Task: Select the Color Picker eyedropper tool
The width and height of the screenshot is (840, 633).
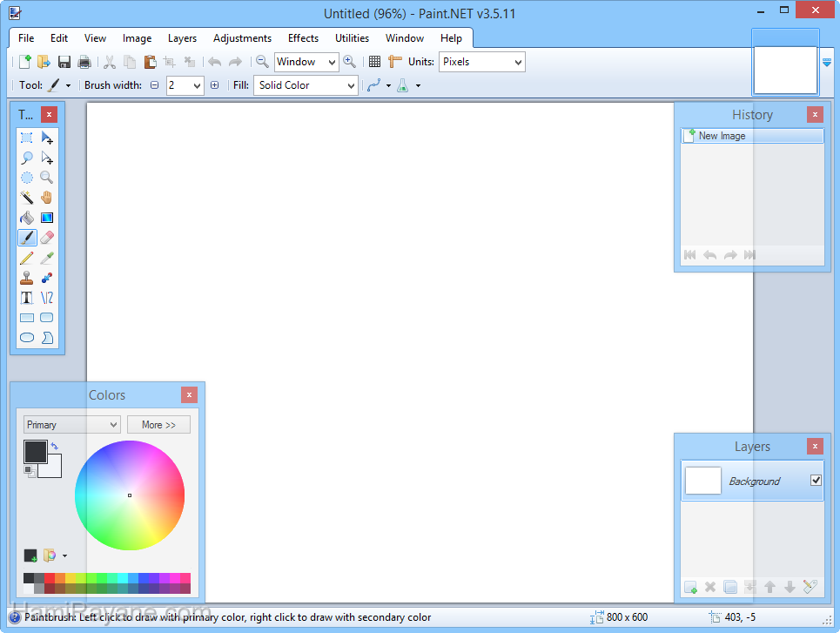Action: 47,258
